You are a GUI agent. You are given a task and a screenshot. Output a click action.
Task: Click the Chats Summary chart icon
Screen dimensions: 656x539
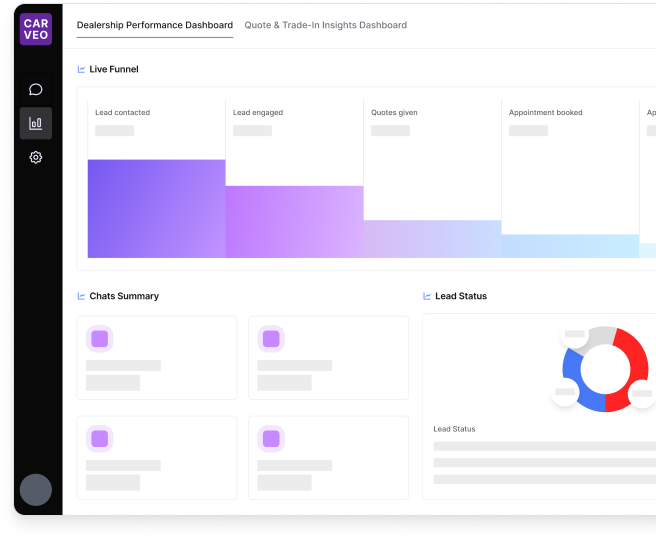(82, 297)
